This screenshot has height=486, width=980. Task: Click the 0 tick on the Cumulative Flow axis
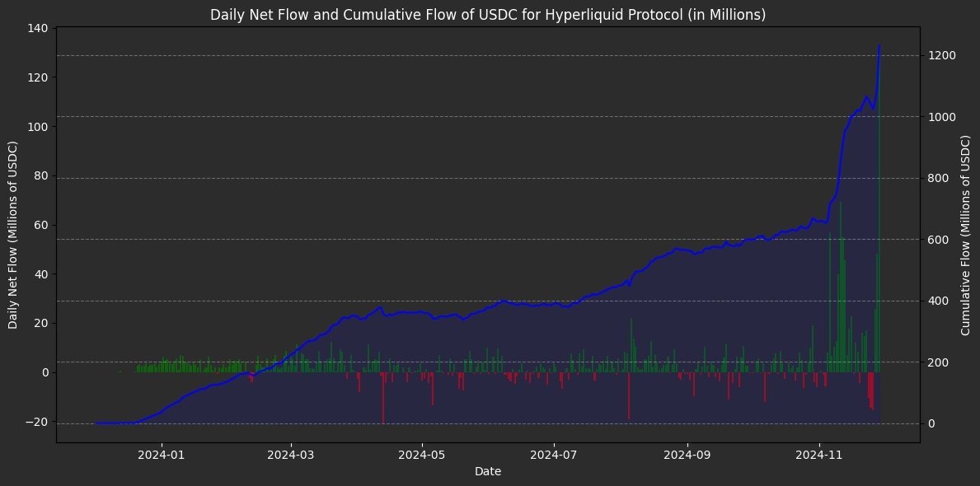(x=930, y=423)
